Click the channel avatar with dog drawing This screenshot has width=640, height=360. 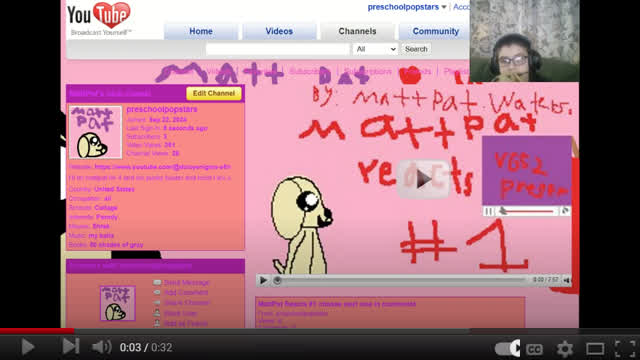95,132
